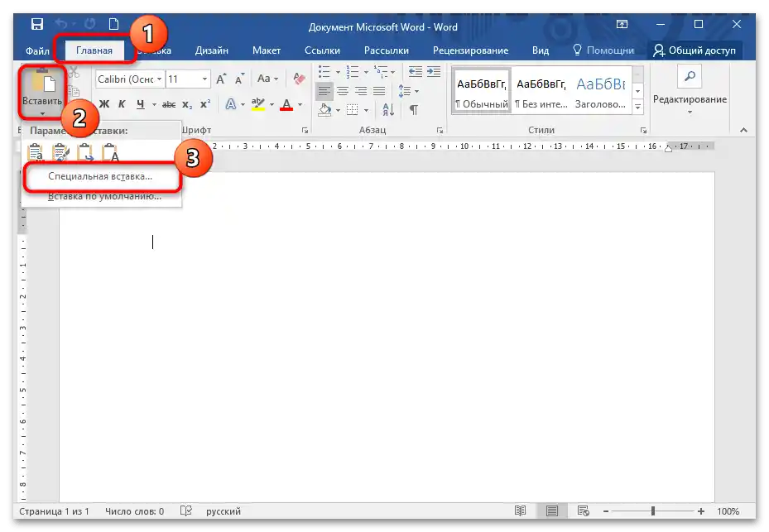Open the Рецензирование tab
The width and height of the screenshot is (769, 532).
[470, 50]
